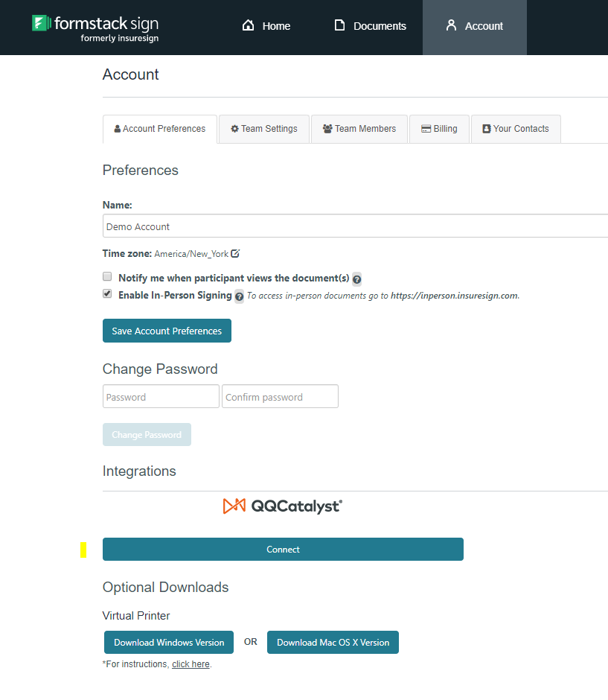The width and height of the screenshot is (608, 700).
Task: Follow the inperson.insuresign.com link
Action: tap(454, 296)
